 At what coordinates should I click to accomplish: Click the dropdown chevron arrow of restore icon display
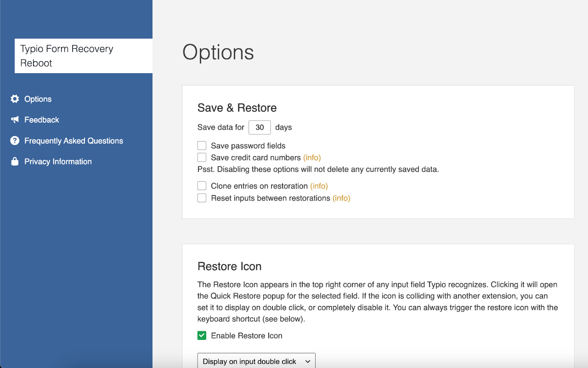tap(308, 362)
